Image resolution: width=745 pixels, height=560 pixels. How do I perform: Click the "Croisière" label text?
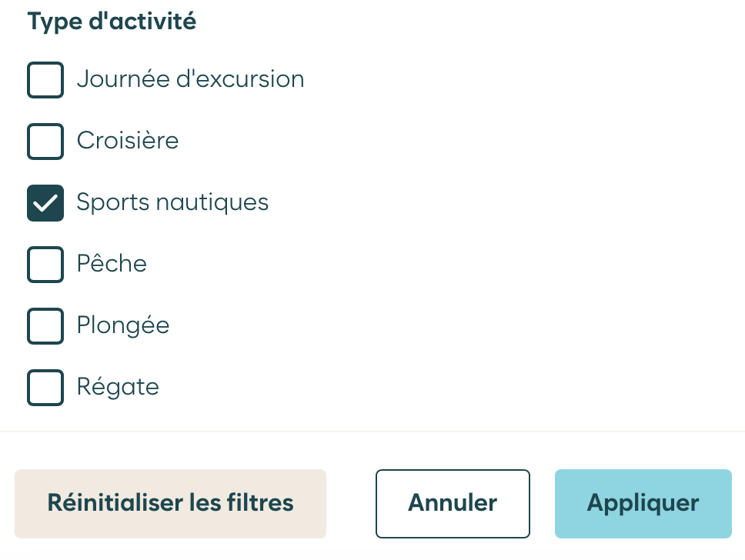(128, 141)
